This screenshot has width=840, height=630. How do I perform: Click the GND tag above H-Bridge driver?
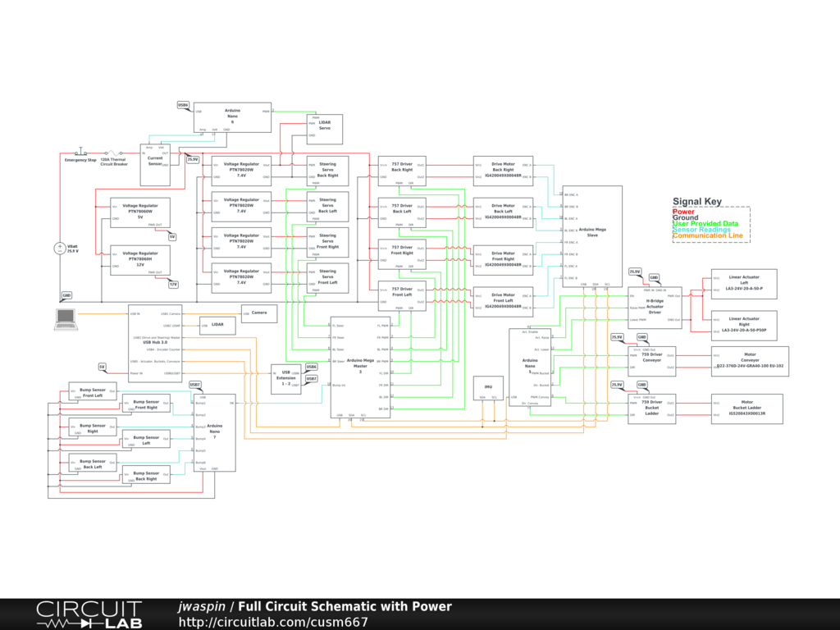pos(654,277)
